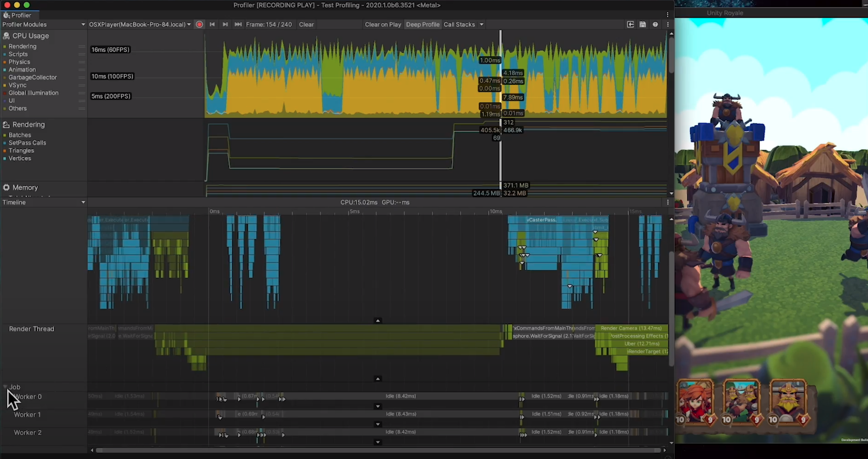This screenshot has height=459, width=868.
Task: Click the charts vertical scrollbar thumb
Action: pyautogui.click(x=671, y=55)
